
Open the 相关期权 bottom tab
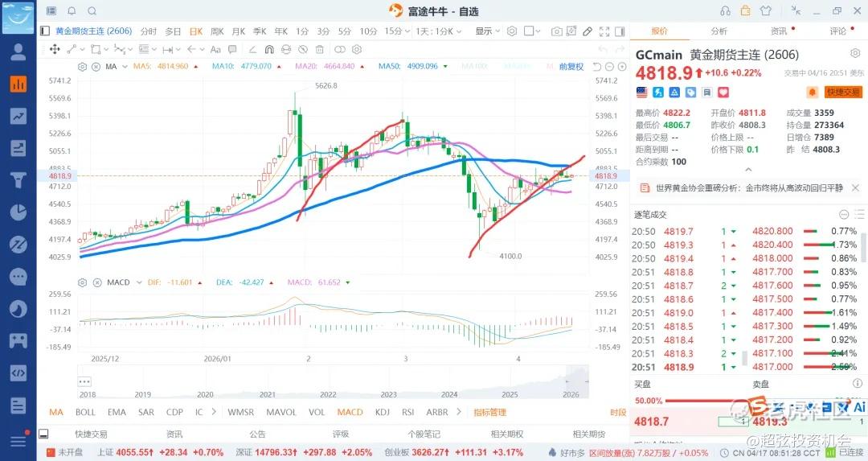coord(507,434)
